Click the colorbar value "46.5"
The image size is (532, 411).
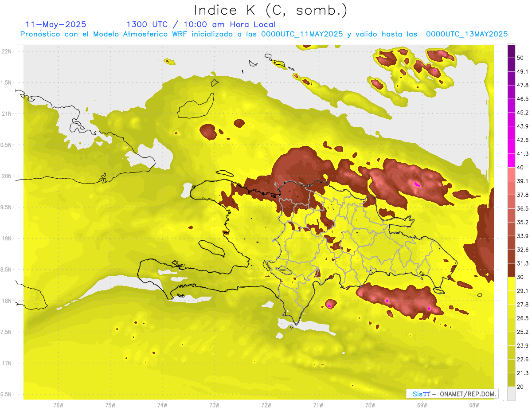point(522,99)
